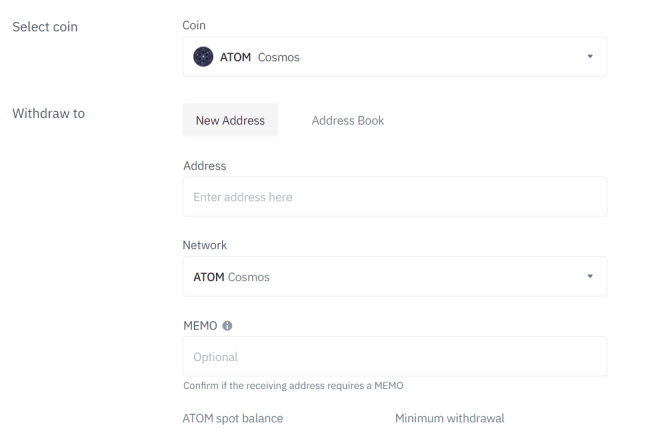Screen dimensions: 650x433
Task: Click the 'ATOM spot balance' label
Action: pyautogui.click(x=232, y=418)
